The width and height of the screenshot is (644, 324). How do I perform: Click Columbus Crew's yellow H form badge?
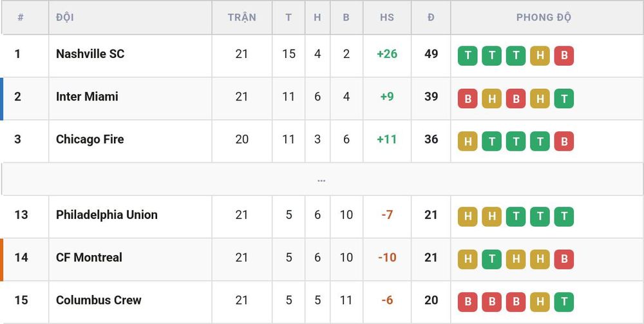click(x=540, y=302)
